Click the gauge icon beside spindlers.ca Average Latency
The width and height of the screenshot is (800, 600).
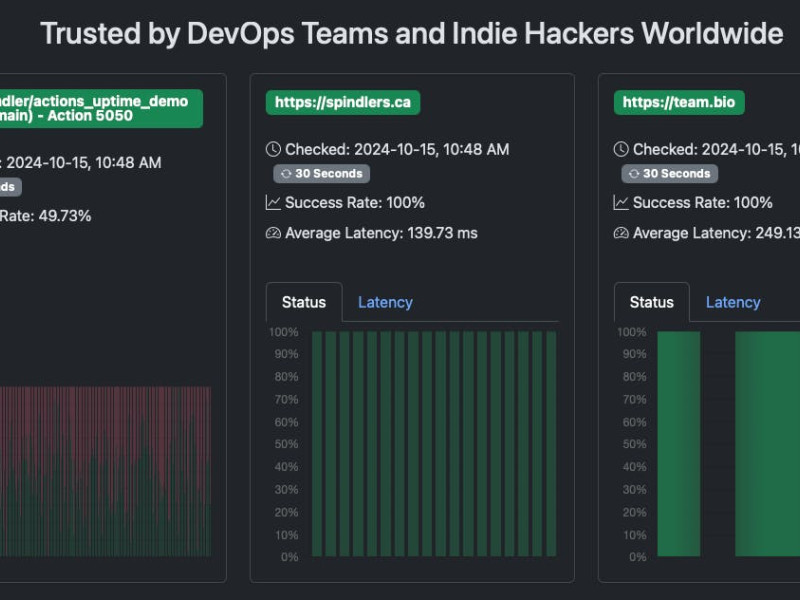[x=273, y=233]
